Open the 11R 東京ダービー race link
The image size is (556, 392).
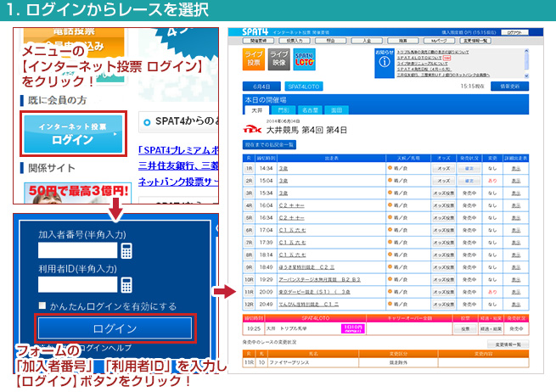tap(314, 292)
